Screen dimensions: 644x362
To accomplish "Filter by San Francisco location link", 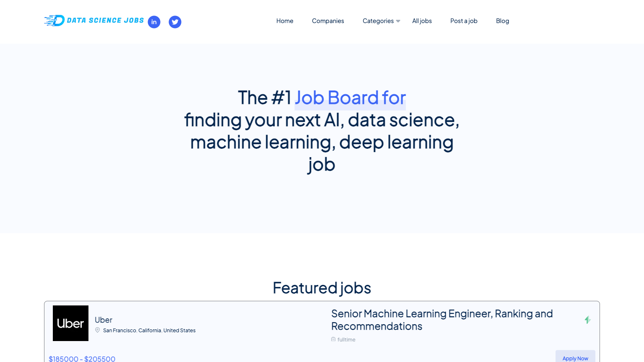I will pos(119,331).
